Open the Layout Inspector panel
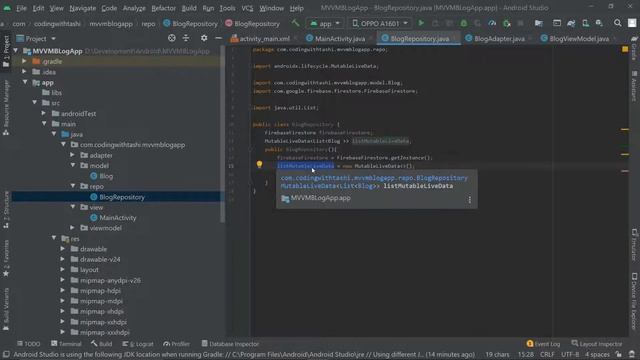The height and width of the screenshot is (360, 640). tap(597, 344)
